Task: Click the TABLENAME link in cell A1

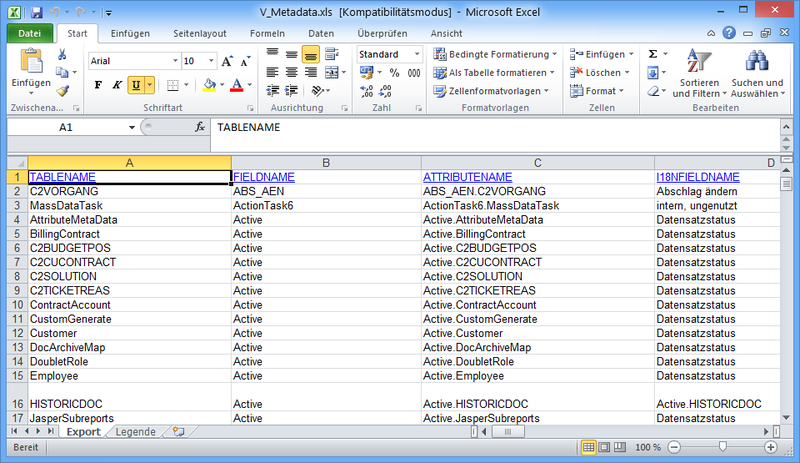Action: tap(62, 177)
